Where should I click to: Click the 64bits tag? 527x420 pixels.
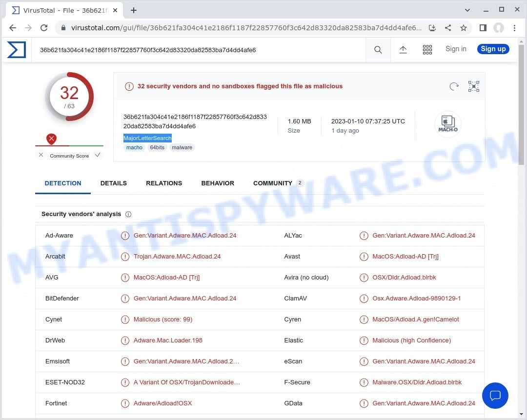pyautogui.click(x=157, y=147)
